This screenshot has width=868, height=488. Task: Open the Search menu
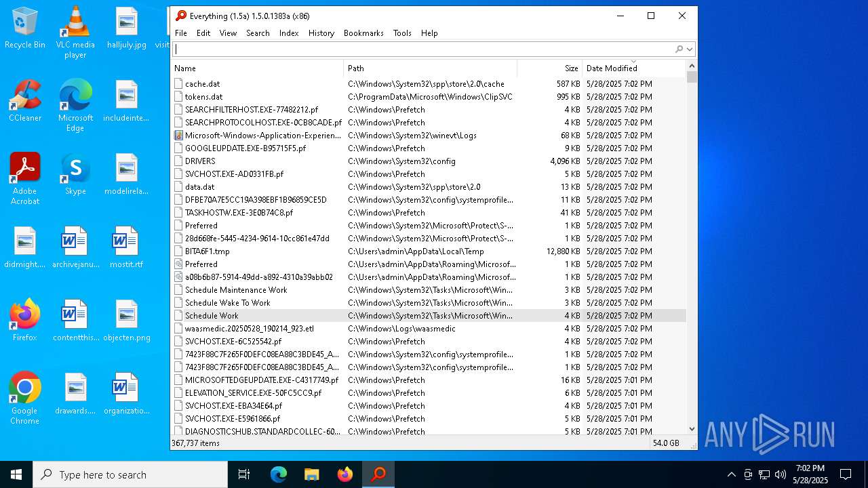[258, 33]
